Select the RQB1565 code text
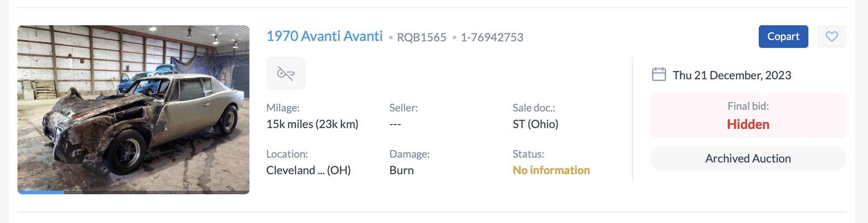 [x=421, y=37]
